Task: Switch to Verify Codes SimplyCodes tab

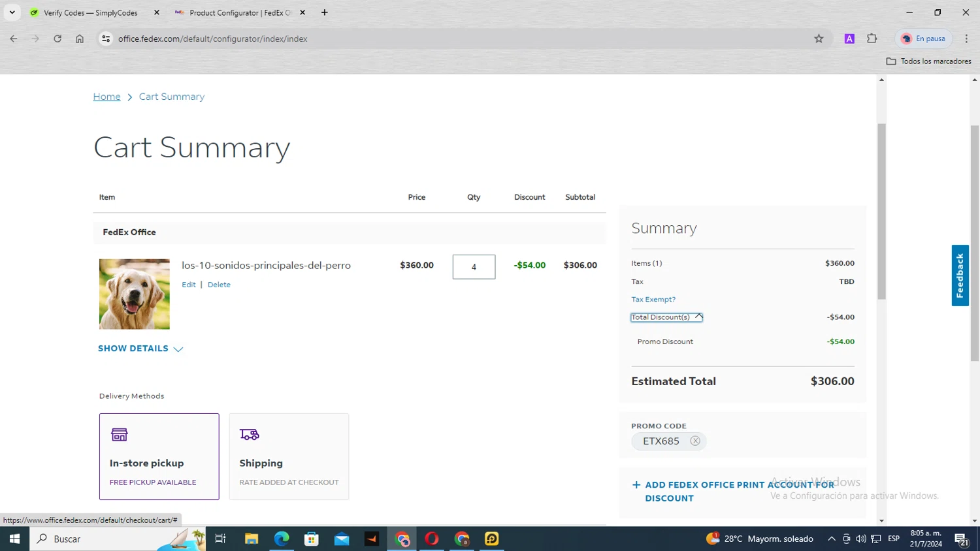Action: click(x=90, y=12)
